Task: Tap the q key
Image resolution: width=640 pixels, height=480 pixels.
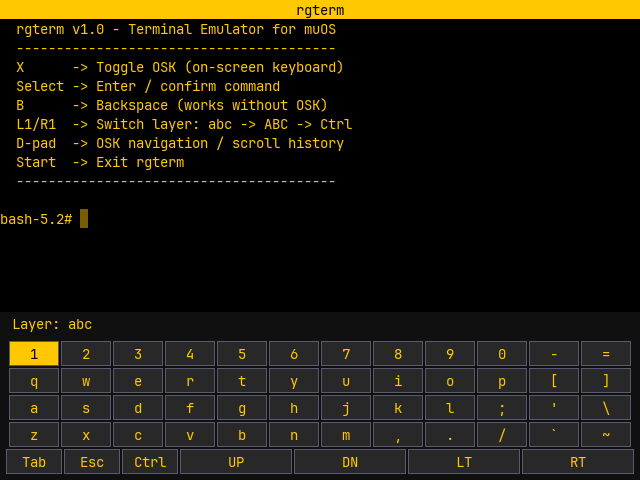Action: [x=34, y=381]
